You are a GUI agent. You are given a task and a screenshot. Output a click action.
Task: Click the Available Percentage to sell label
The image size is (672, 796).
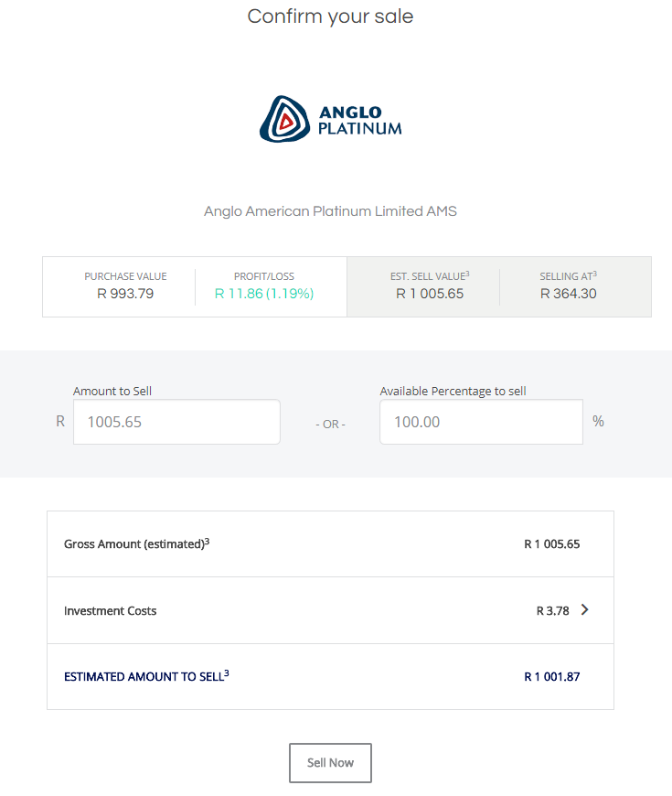point(453,391)
